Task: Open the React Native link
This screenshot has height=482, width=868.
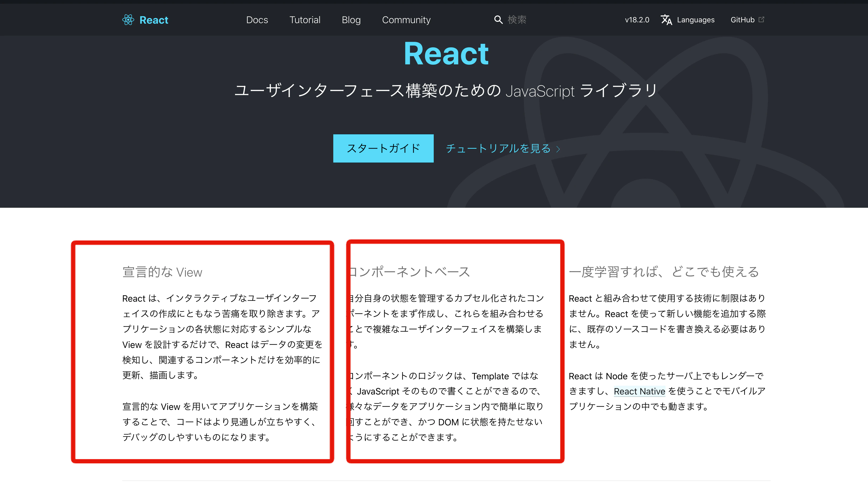Action: (x=639, y=391)
